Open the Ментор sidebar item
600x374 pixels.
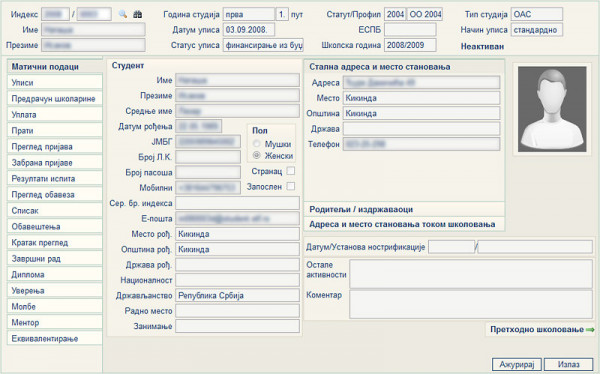tap(55, 323)
